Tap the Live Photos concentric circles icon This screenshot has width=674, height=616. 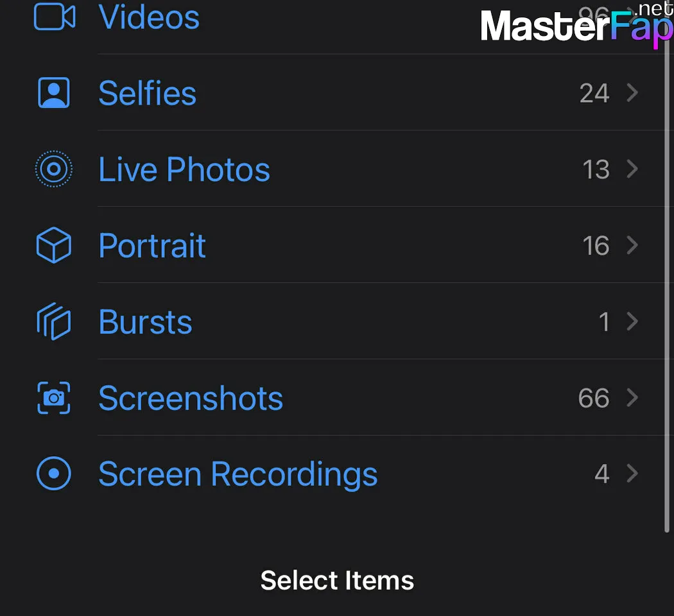click(x=54, y=169)
